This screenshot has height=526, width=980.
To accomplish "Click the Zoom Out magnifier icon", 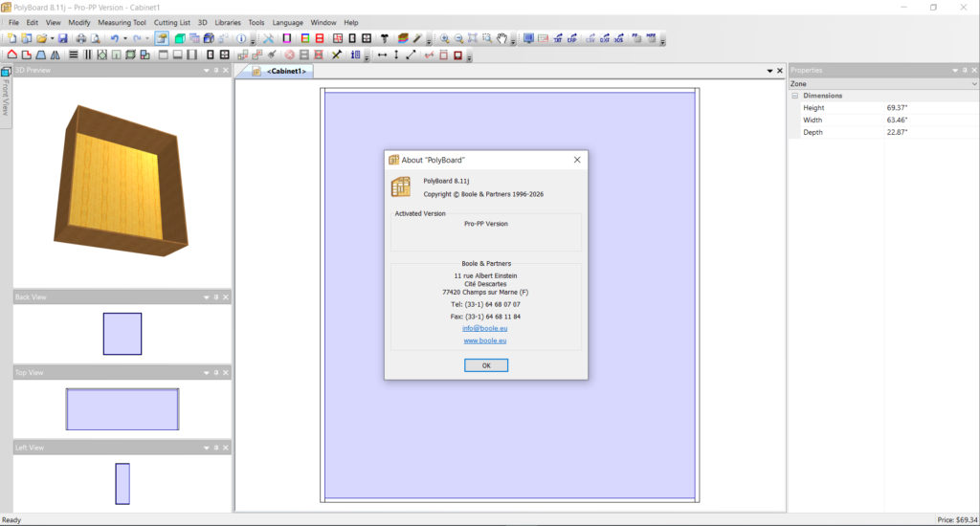I will (458, 38).
